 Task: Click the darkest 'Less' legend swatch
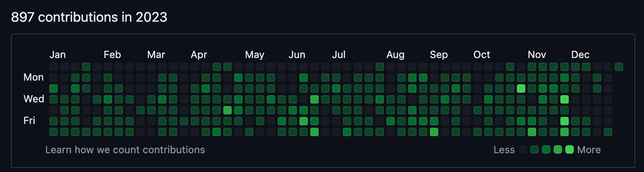523,150
